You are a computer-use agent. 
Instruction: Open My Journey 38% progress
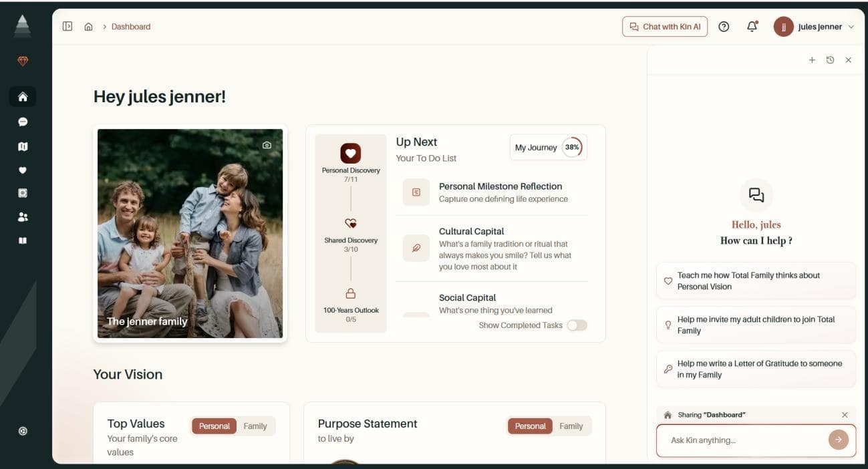549,148
